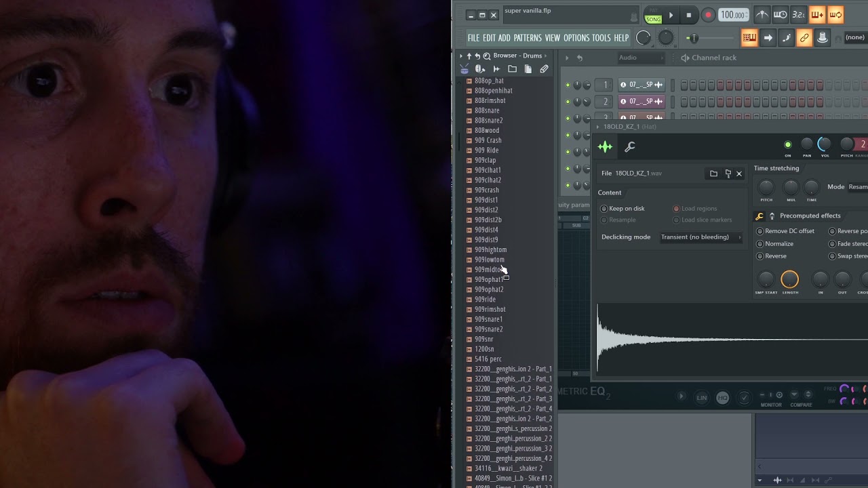Click the right-arrow auto-scroll icon
The height and width of the screenshot is (488, 868).
point(768,38)
